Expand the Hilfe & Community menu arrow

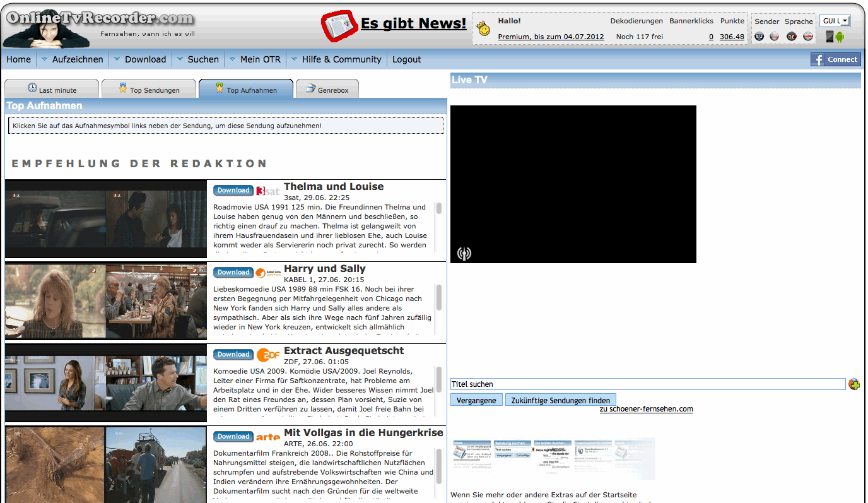pyautogui.click(x=294, y=59)
